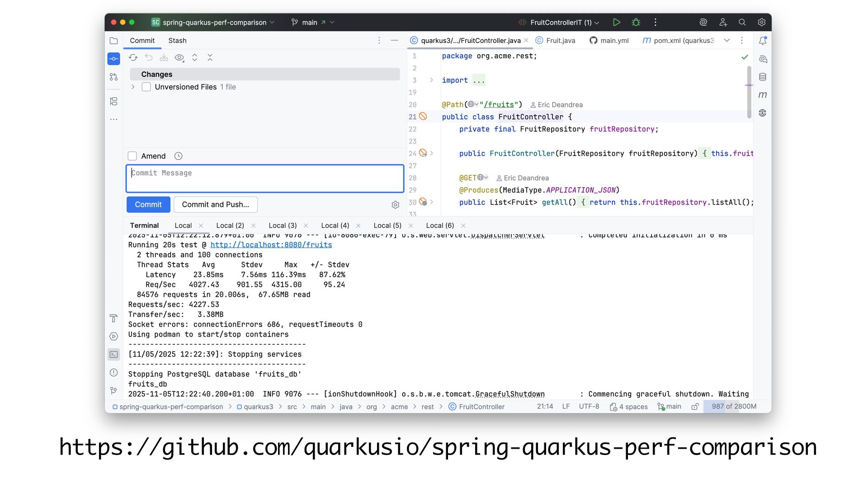
Task: Open the localhost:8080/fruits link
Action: click(271, 244)
